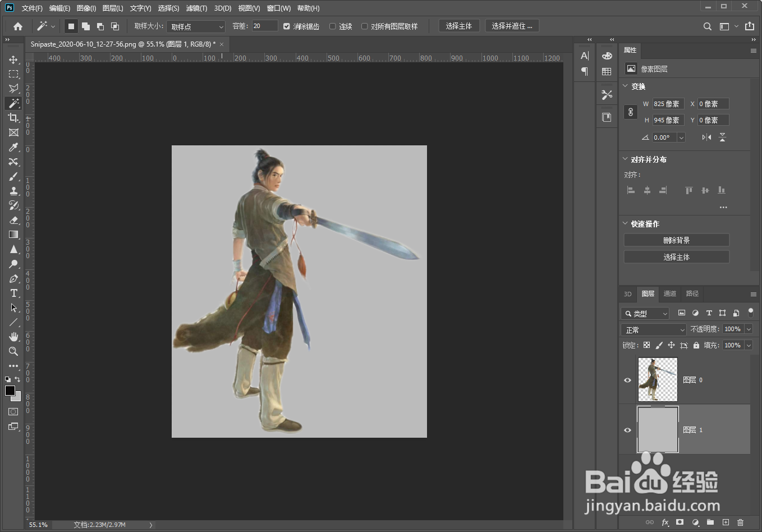Select the Brush tool
Image resolution: width=762 pixels, height=532 pixels.
coord(13,176)
